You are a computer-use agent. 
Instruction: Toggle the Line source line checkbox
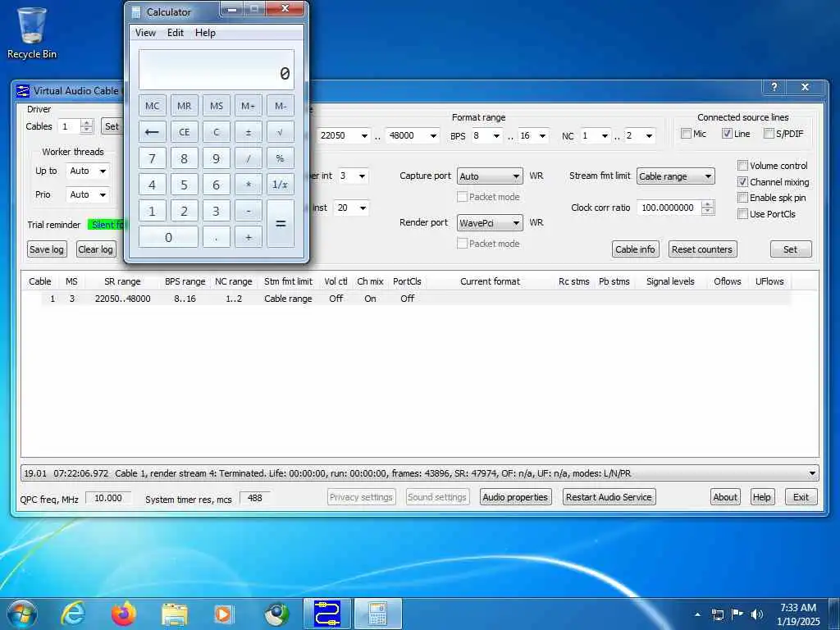pos(727,134)
